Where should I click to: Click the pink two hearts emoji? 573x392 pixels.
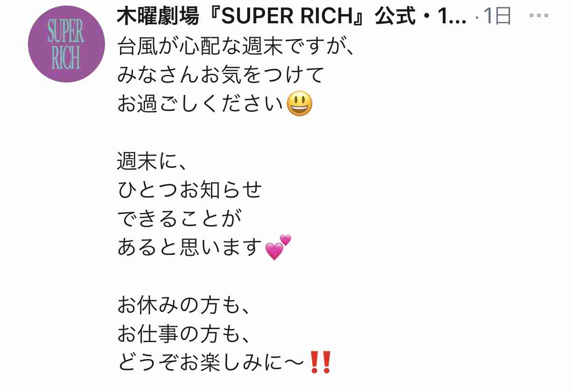[x=278, y=247]
